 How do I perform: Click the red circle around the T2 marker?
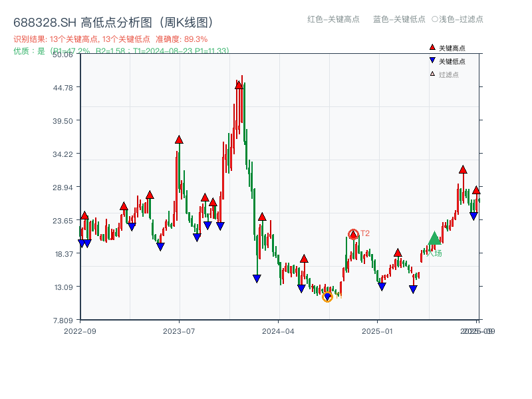(354, 233)
